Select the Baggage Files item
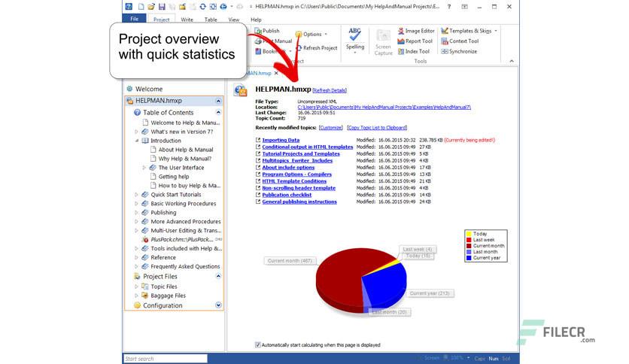Viewport: 629px width, 364px height. [168, 296]
